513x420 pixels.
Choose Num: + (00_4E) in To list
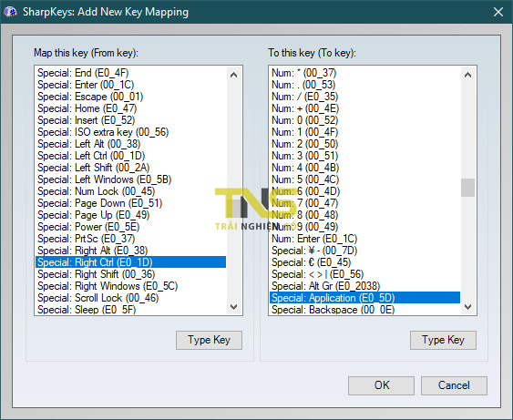coord(364,108)
